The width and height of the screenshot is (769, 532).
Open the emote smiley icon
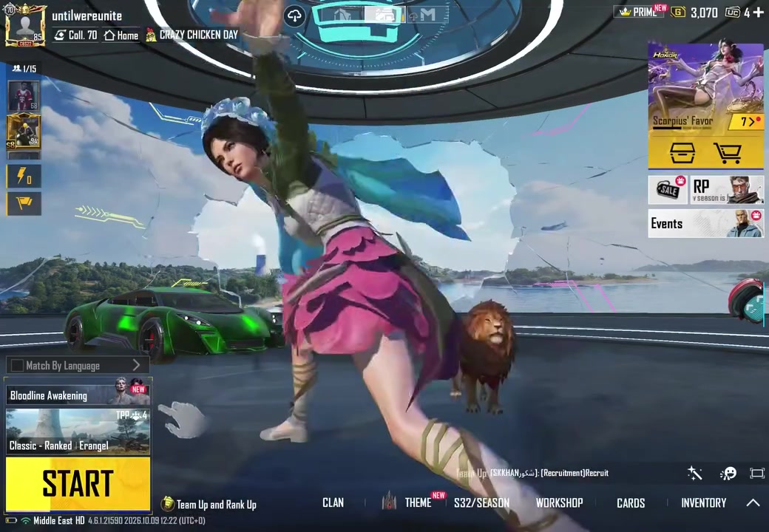click(x=728, y=473)
